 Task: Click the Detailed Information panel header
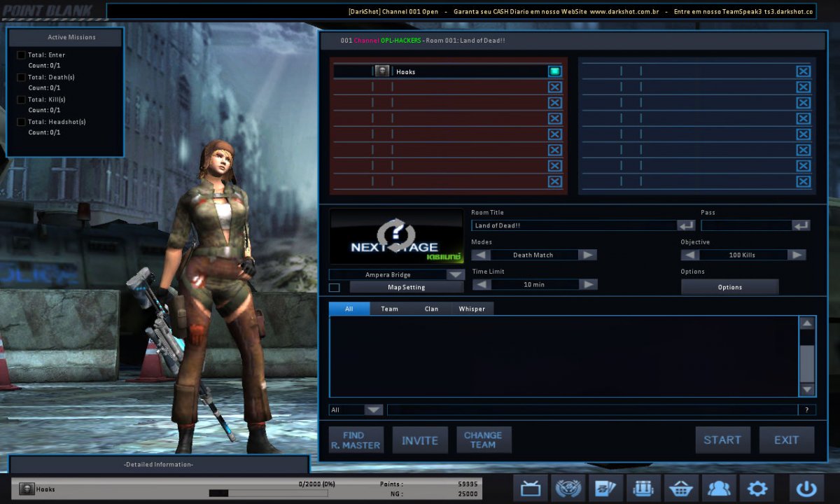coord(158,464)
